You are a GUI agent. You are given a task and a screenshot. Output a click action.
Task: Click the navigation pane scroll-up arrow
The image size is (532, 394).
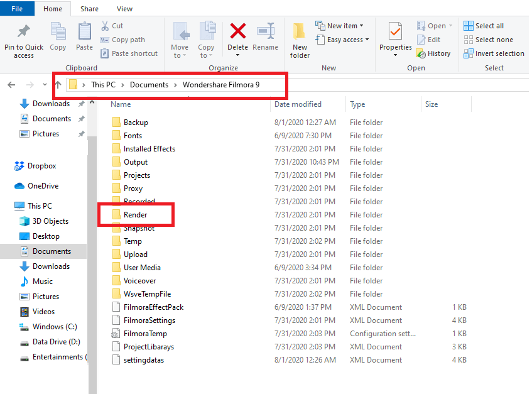pyautogui.click(x=92, y=102)
